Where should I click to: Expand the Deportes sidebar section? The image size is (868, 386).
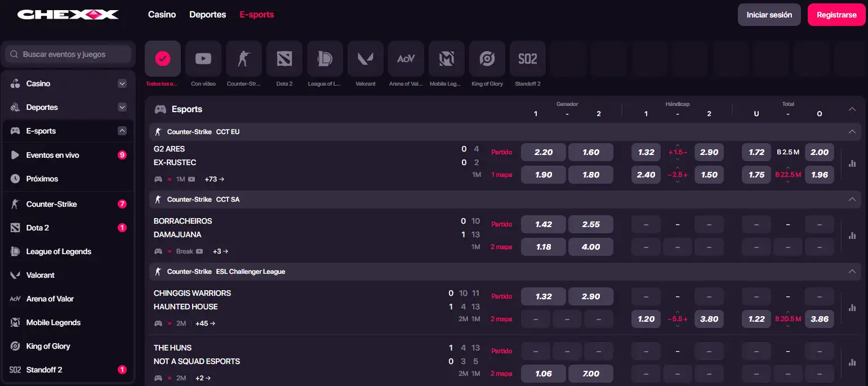click(x=122, y=107)
